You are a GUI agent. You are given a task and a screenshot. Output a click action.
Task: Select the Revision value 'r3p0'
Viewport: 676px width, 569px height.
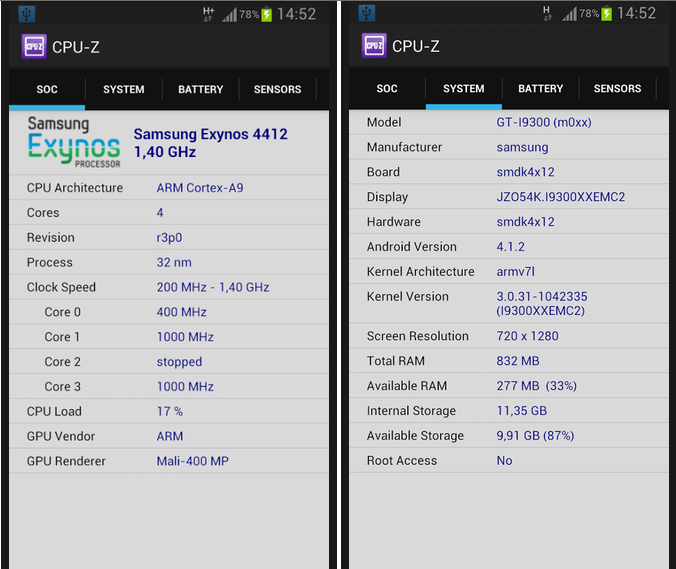tap(169, 238)
